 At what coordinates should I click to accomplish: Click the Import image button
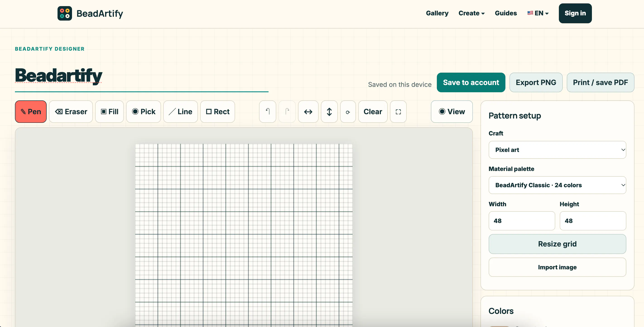557,267
